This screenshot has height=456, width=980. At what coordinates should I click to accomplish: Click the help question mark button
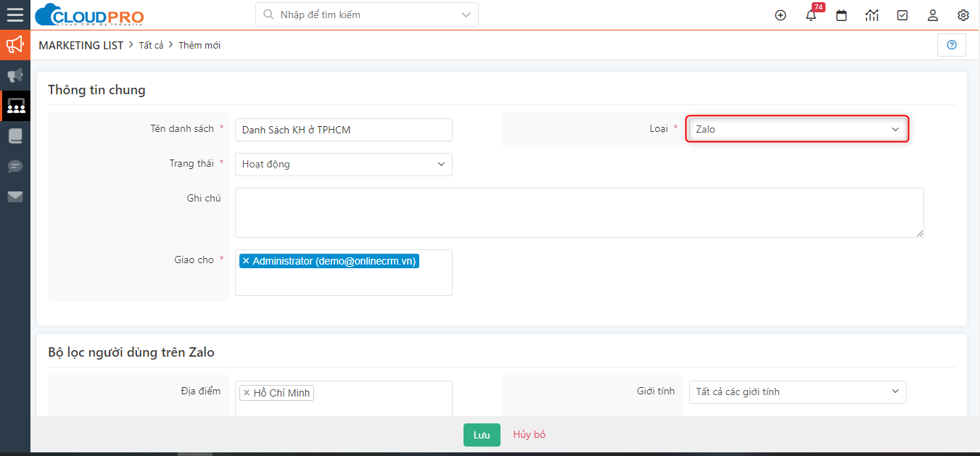(952, 45)
